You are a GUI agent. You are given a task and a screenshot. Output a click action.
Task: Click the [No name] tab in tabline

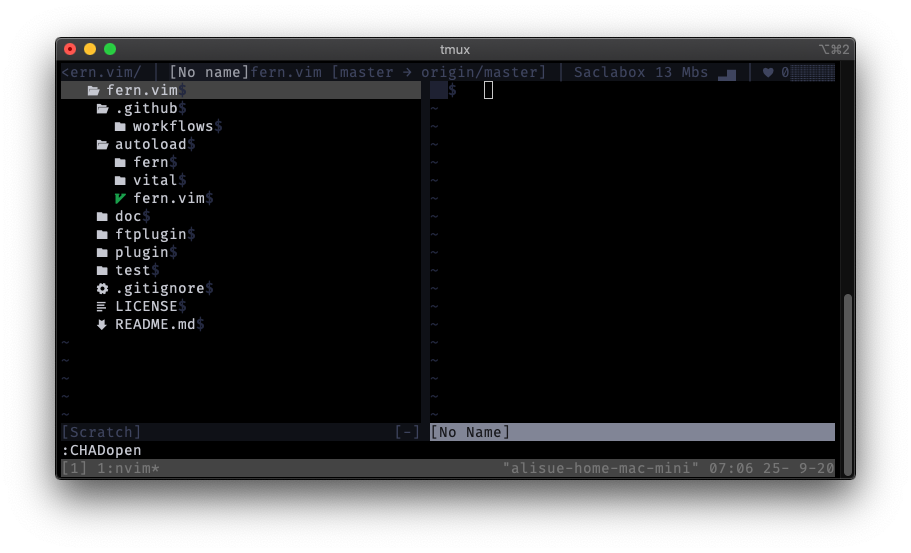(x=209, y=72)
